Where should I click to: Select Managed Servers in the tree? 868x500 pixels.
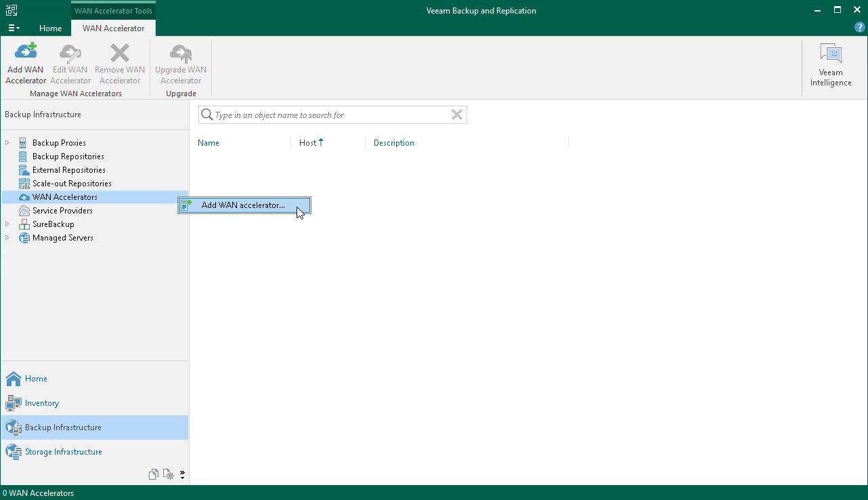click(63, 238)
